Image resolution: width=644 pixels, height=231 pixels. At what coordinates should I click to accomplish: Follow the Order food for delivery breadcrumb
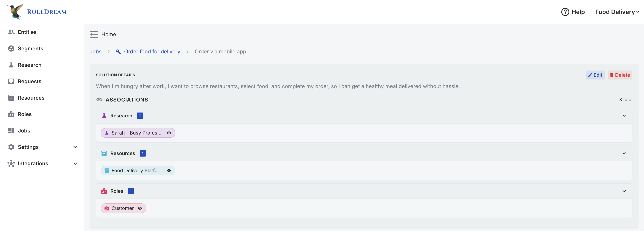point(152,51)
